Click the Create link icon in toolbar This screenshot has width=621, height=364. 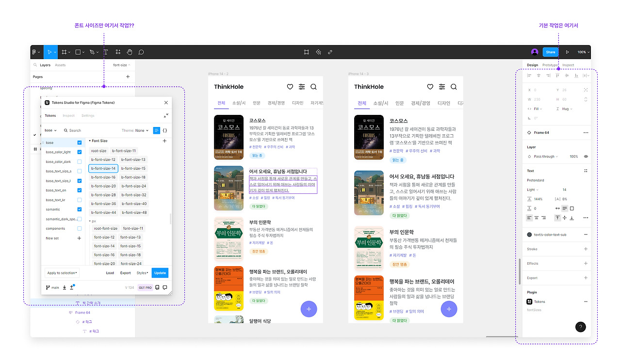point(330,52)
